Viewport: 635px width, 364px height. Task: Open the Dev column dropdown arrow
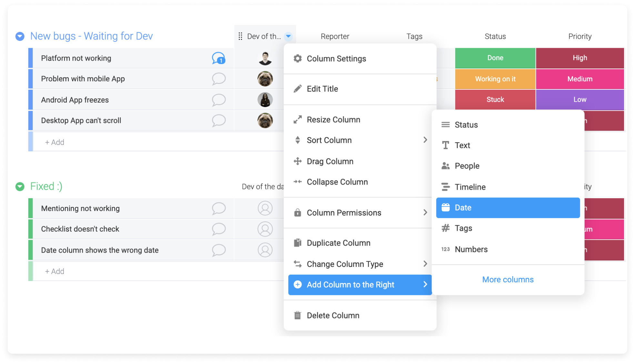(288, 36)
